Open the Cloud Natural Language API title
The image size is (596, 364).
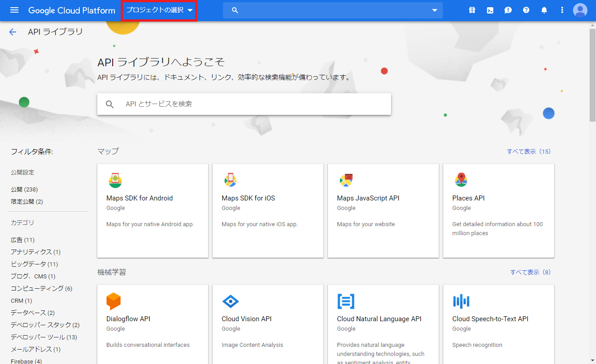[379, 319]
